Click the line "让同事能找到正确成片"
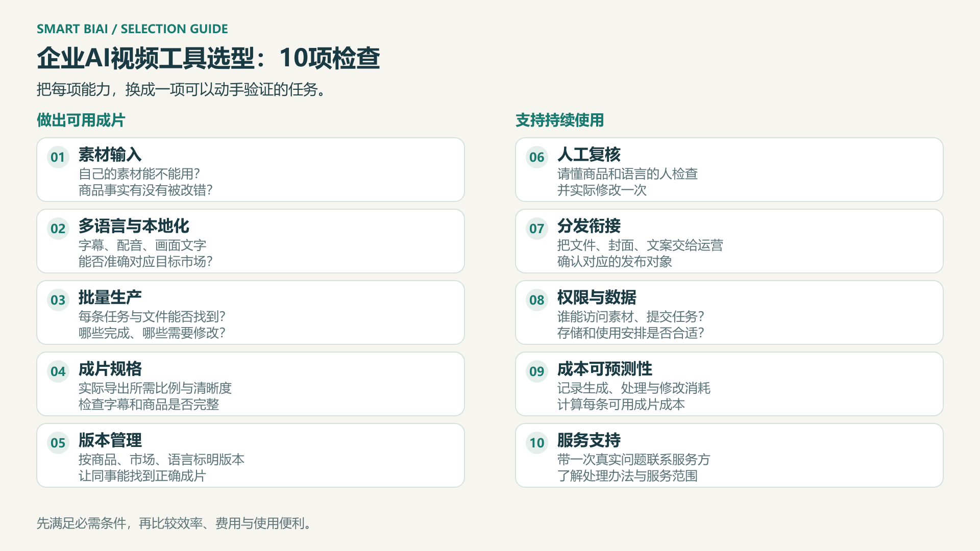The image size is (980, 551). coord(142,476)
